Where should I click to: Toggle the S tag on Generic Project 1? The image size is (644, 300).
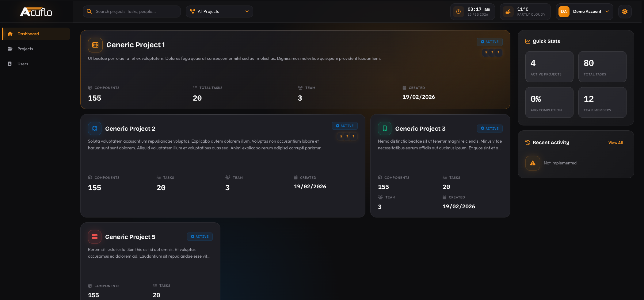point(486,52)
